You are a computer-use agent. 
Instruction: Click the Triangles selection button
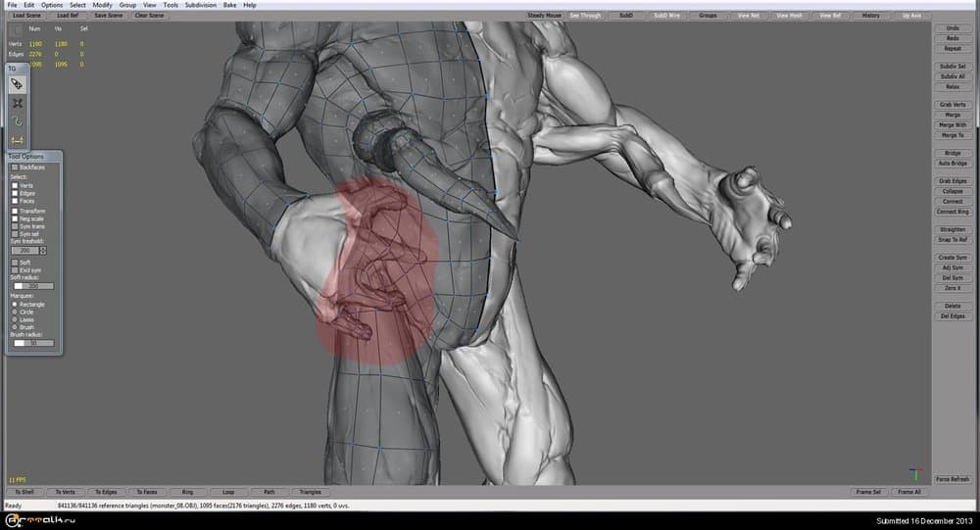[x=310, y=492]
